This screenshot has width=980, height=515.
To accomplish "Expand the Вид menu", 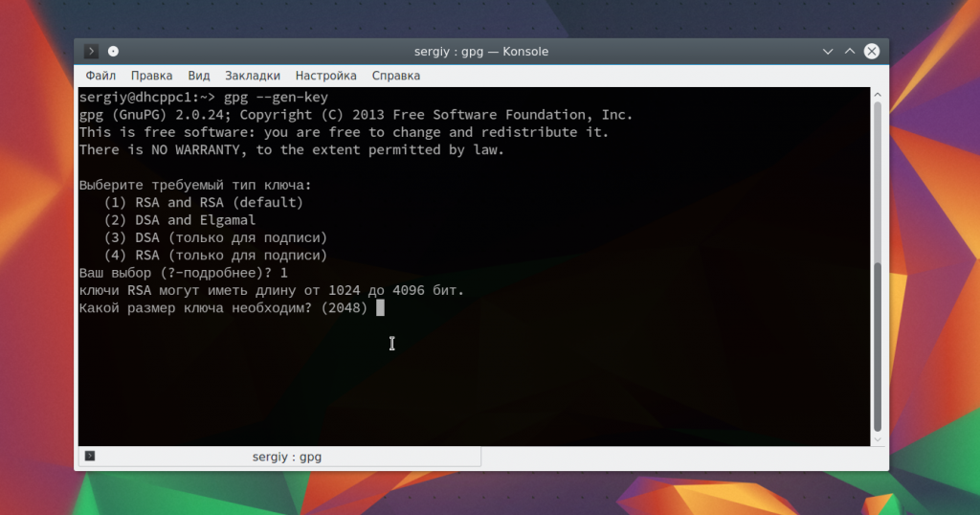I will [199, 76].
